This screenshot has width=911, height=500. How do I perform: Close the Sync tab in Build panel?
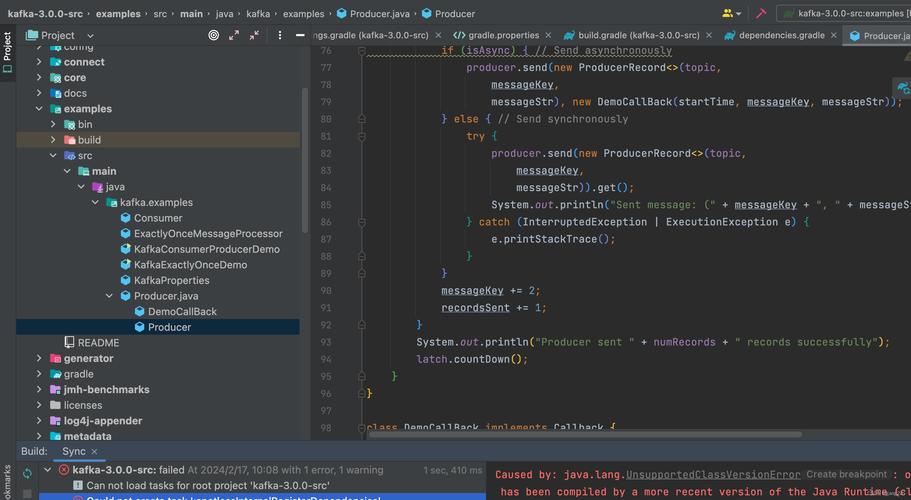(94, 451)
